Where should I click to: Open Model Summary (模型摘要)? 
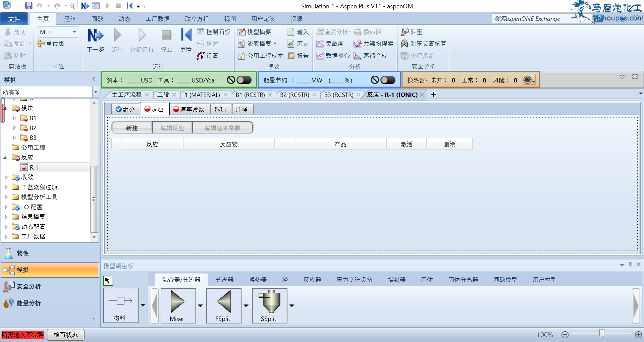point(255,32)
